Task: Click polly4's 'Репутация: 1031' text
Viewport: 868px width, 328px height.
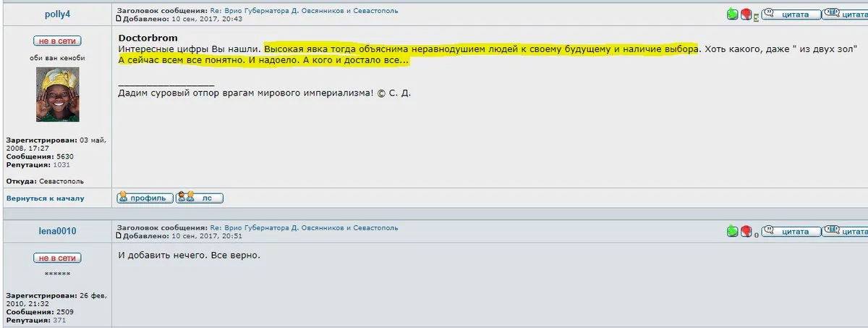Action: [38, 164]
